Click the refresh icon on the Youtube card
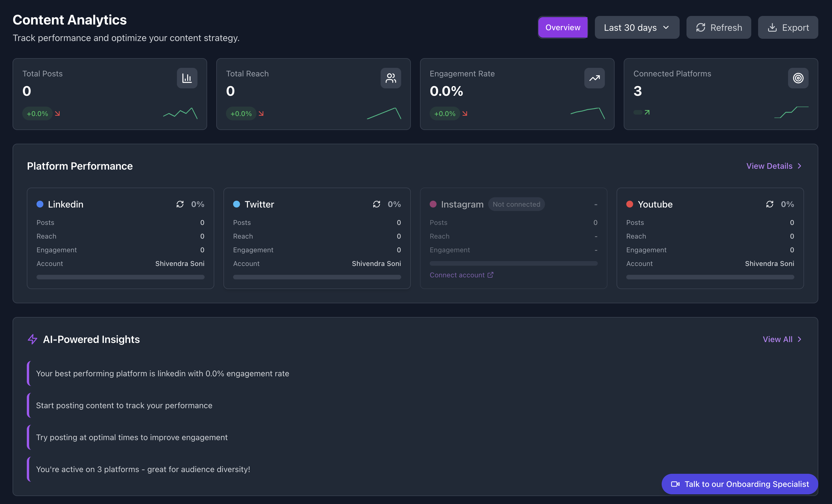The width and height of the screenshot is (832, 504). coord(770,204)
